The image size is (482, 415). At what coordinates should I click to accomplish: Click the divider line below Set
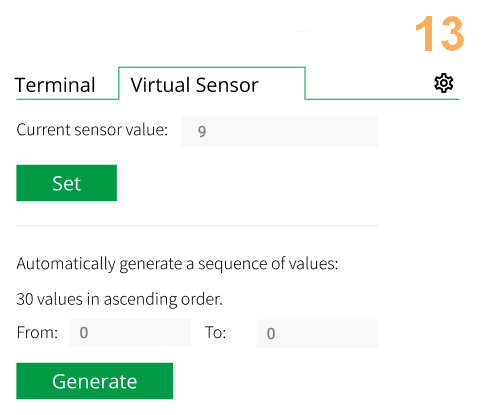197,226
